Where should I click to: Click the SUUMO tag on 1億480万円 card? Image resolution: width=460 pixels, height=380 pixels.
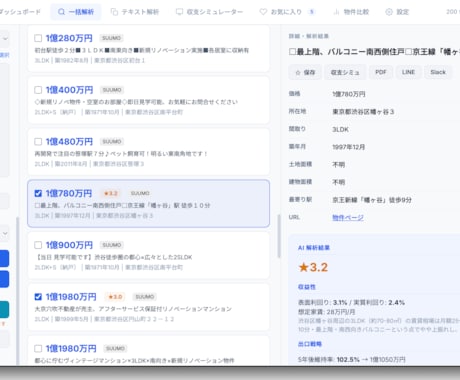pos(112,142)
